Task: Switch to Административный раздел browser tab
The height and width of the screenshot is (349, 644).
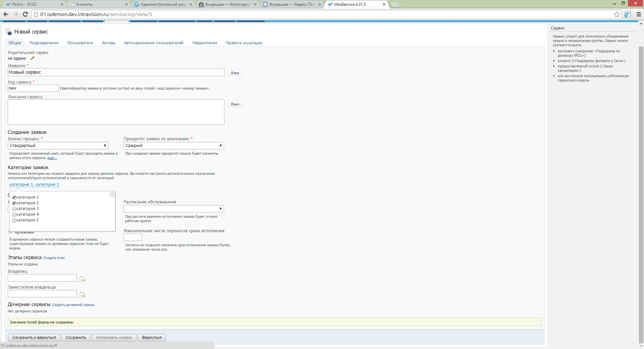Action: tap(163, 4)
